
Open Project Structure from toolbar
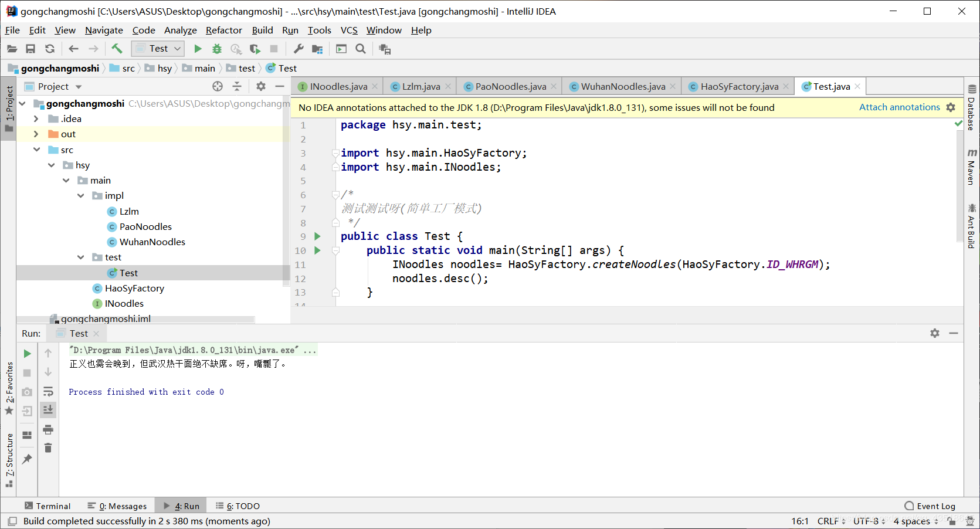coord(317,49)
